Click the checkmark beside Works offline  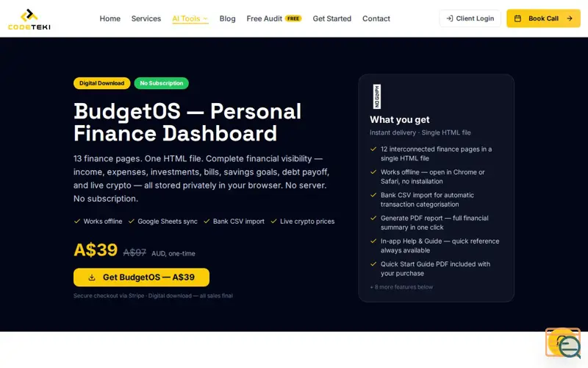(x=77, y=222)
